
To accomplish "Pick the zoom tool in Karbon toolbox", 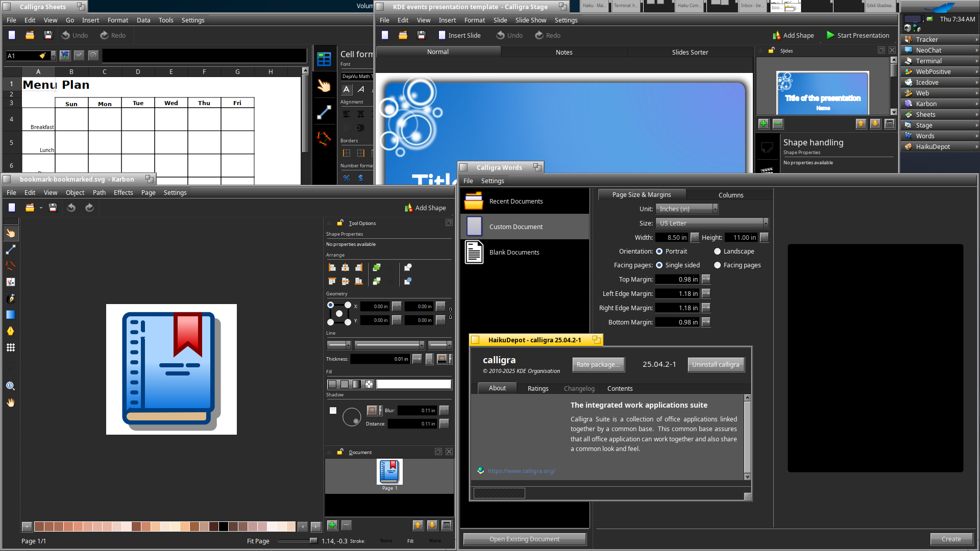I will (x=11, y=386).
